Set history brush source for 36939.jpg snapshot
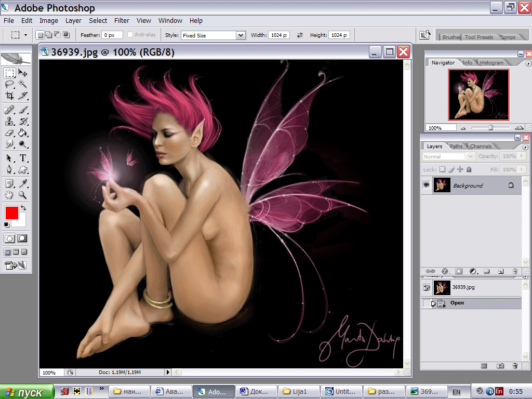The width and height of the screenshot is (532, 399). [x=427, y=288]
